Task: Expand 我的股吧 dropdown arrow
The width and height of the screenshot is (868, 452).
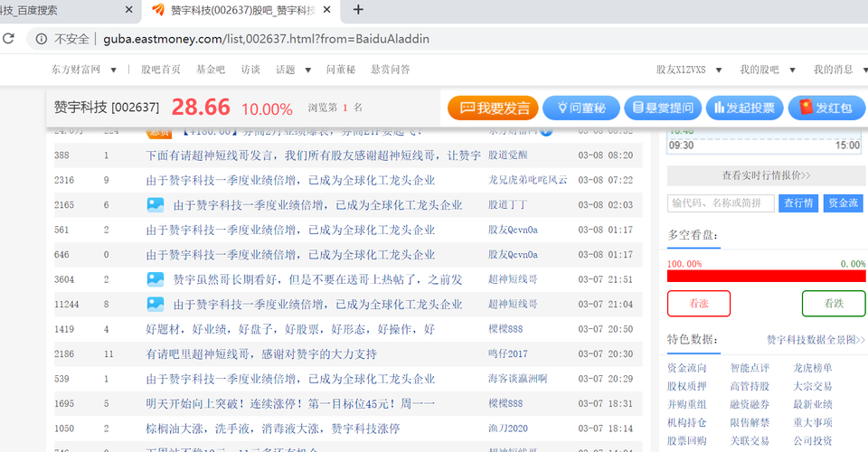Action: pyautogui.click(x=792, y=70)
